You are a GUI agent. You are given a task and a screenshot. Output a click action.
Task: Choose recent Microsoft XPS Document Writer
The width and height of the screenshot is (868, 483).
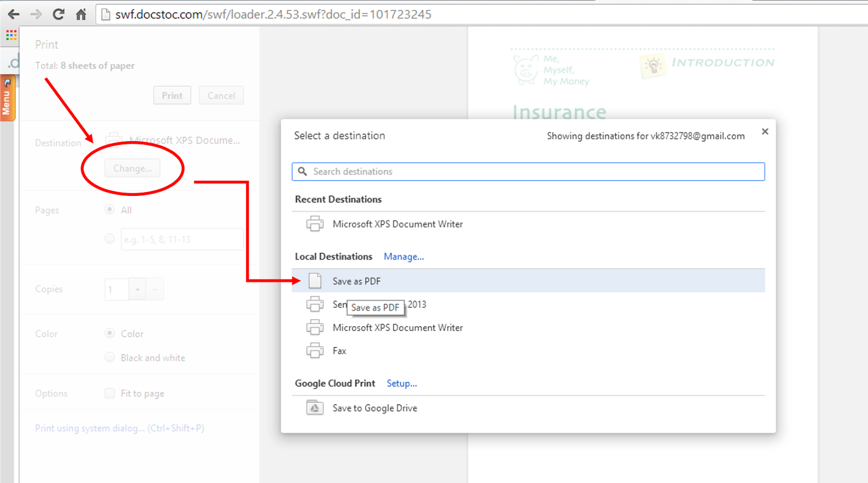[x=528, y=224]
